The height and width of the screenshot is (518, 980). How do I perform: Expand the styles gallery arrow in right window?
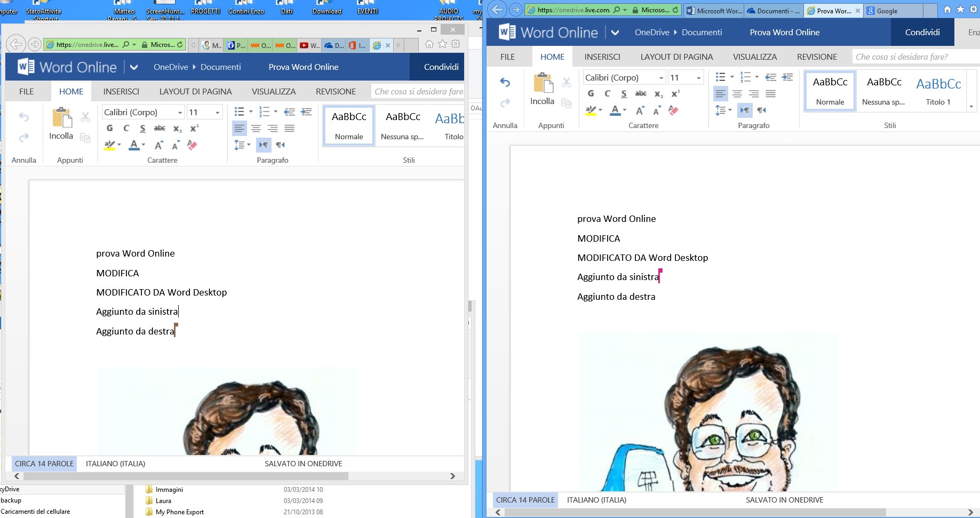click(x=971, y=107)
